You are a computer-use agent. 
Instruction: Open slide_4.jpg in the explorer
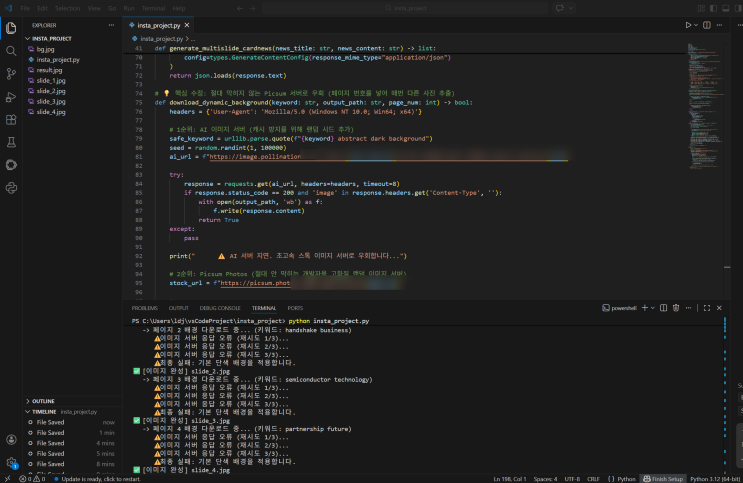pyautogui.click(x=51, y=111)
